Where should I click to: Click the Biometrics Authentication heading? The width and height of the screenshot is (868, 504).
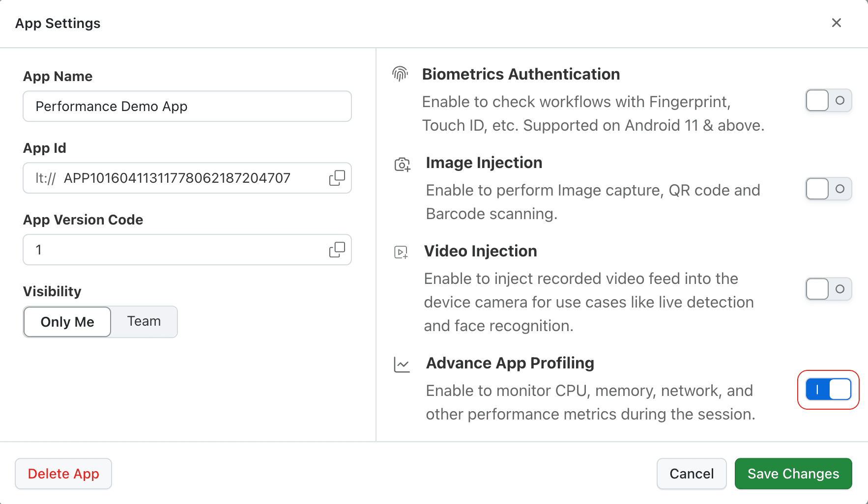[x=521, y=74]
